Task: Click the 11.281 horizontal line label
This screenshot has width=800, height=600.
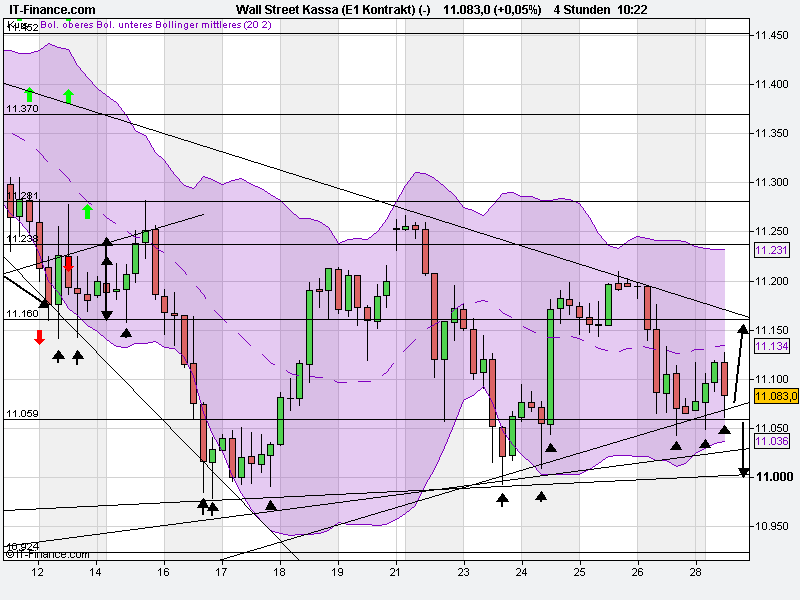Action: click(x=22, y=195)
